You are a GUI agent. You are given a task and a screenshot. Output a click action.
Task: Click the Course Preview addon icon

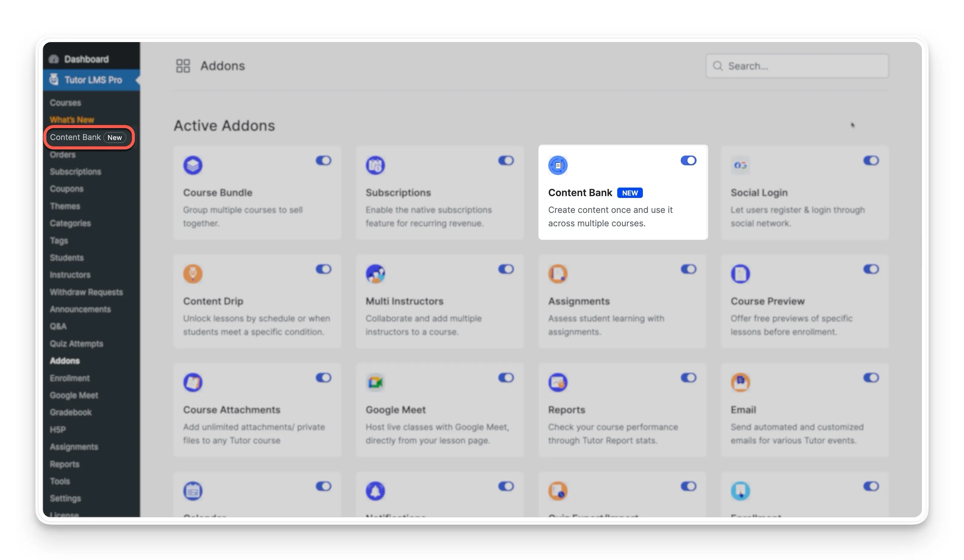click(x=740, y=274)
